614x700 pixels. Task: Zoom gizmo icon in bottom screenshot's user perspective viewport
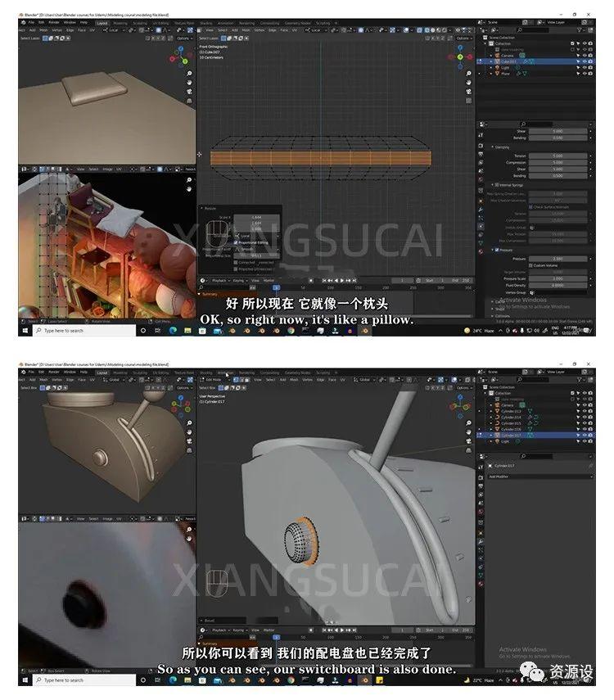coord(468,422)
